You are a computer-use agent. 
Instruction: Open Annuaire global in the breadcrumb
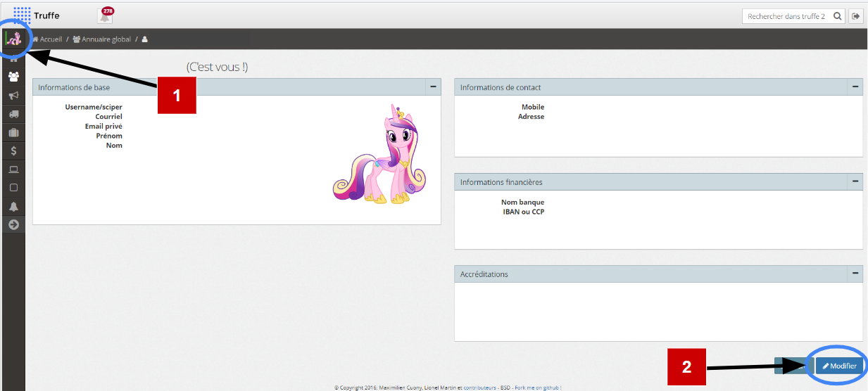102,39
